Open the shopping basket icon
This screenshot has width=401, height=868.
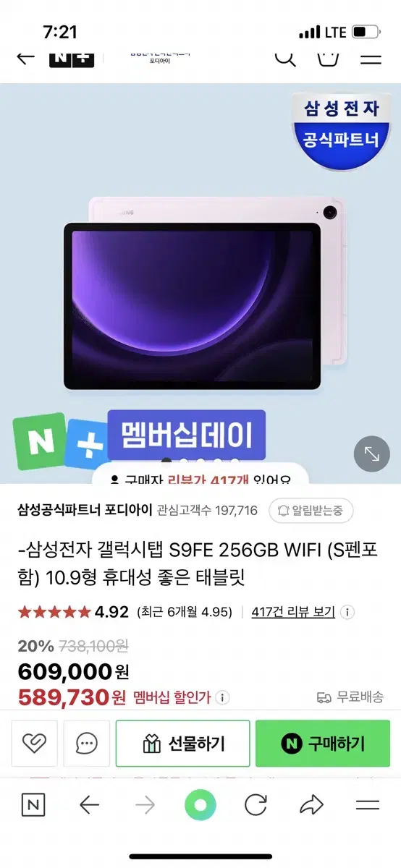coord(329,57)
